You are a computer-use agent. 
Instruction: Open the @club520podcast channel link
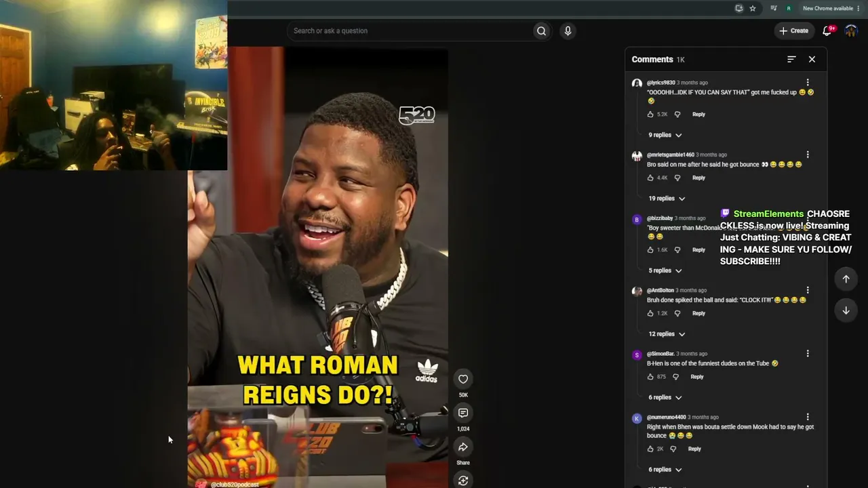pos(235,485)
